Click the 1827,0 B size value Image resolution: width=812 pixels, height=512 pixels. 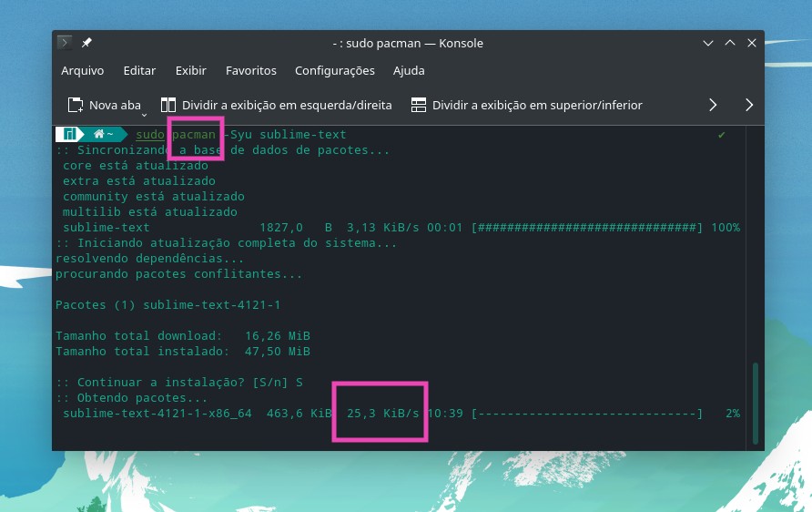[296, 228]
